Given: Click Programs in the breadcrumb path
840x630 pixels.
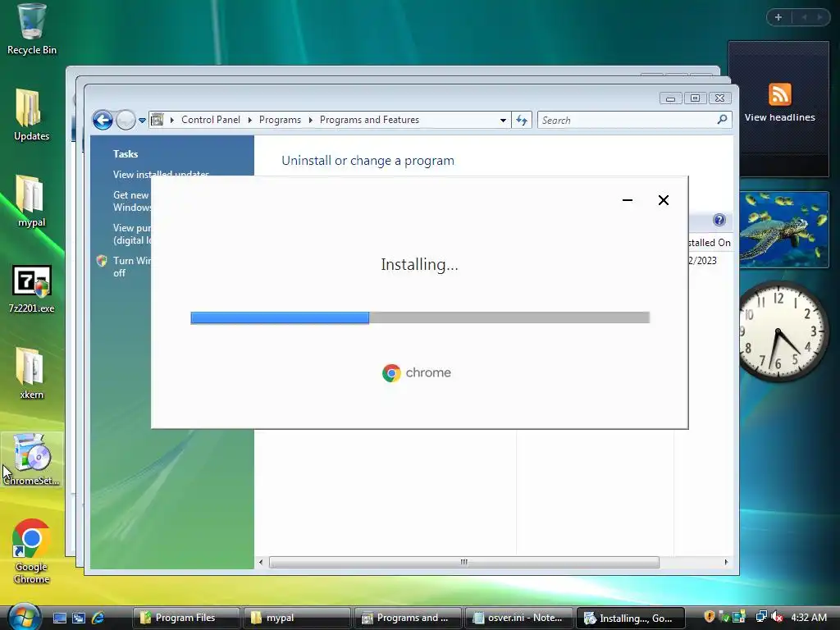Looking at the screenshot, I should [280, 120].
